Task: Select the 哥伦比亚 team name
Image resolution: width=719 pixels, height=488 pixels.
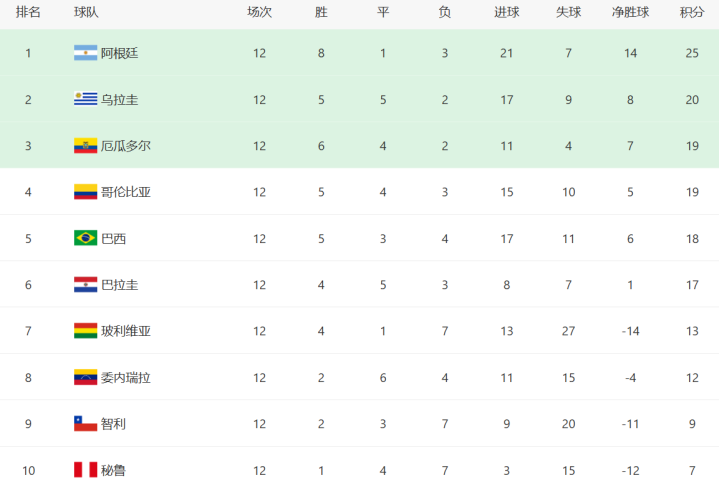Action: pyautogui.click(x=126, y=192)
